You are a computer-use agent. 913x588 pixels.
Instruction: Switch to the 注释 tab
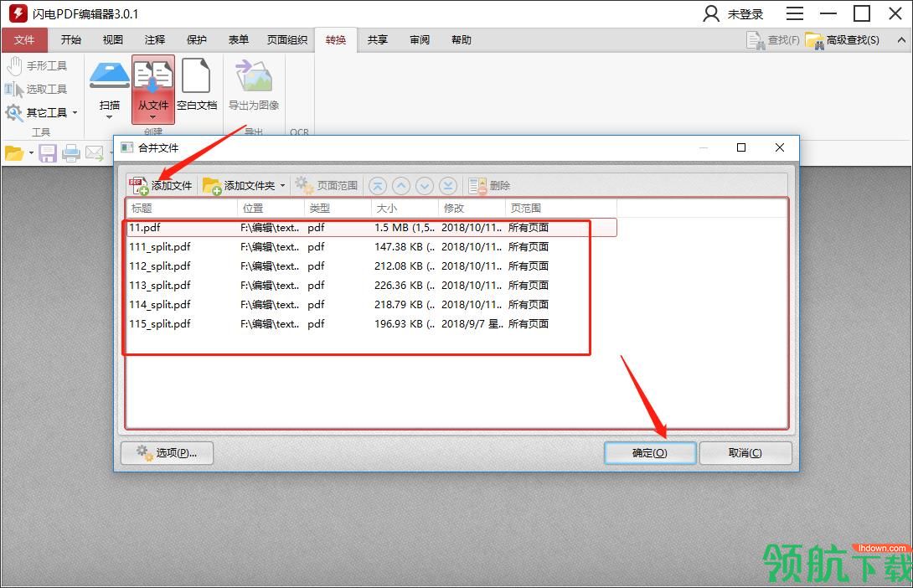[155, 40]
